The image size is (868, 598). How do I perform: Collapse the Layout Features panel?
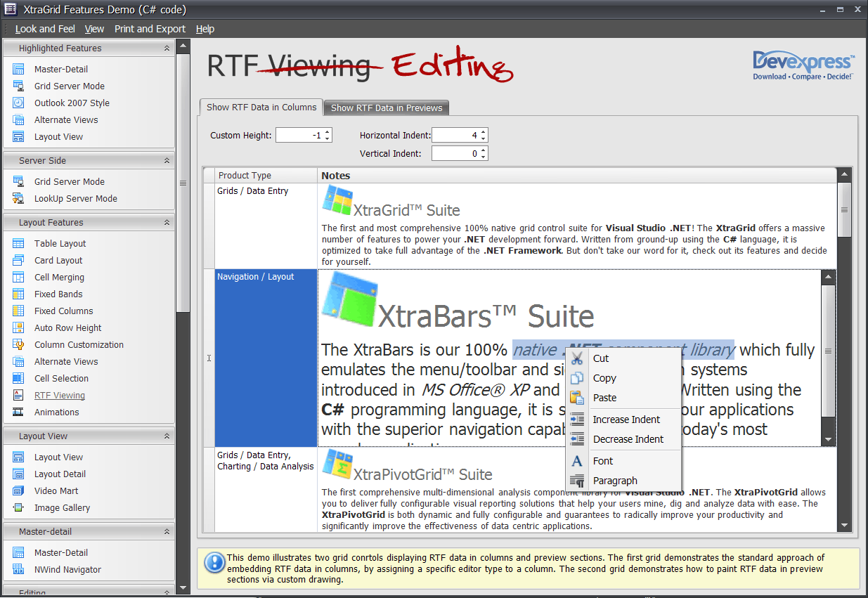coord(167,222)
